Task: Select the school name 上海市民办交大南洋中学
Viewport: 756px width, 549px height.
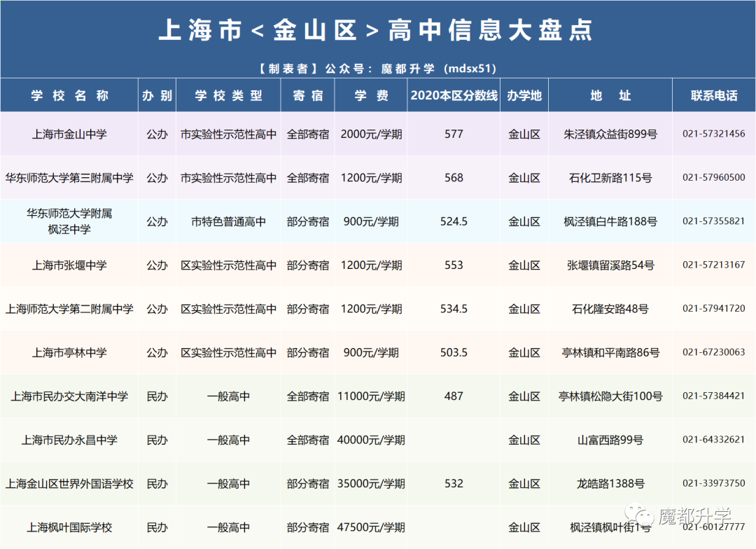Action: coord(69,396)
